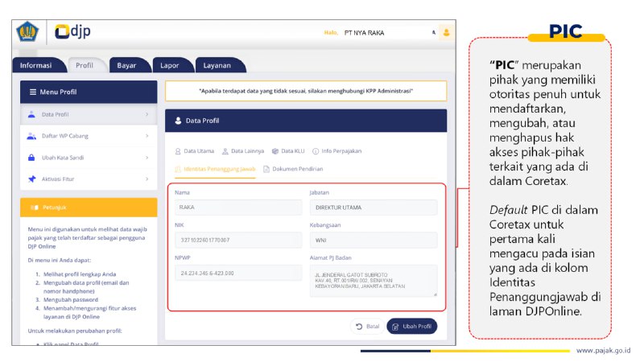Viewport: 644px width, 362px height.
Task: Select the Layanan tab
Action: coord(217,65)
